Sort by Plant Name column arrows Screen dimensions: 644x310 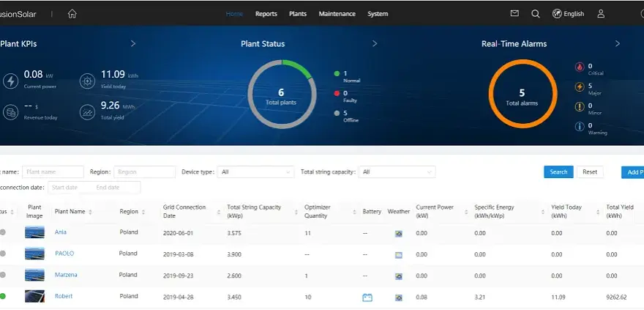90,212
